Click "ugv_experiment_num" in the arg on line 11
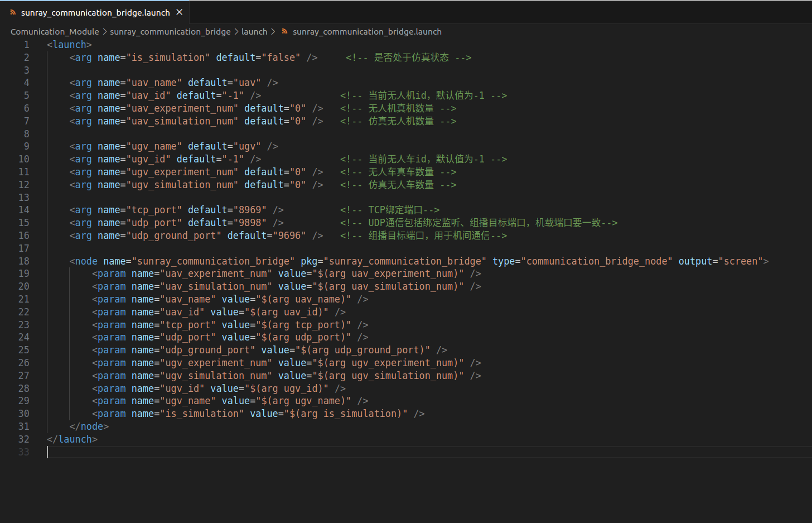Viewport: 812px width, 523px height. [x=182, y=172]
